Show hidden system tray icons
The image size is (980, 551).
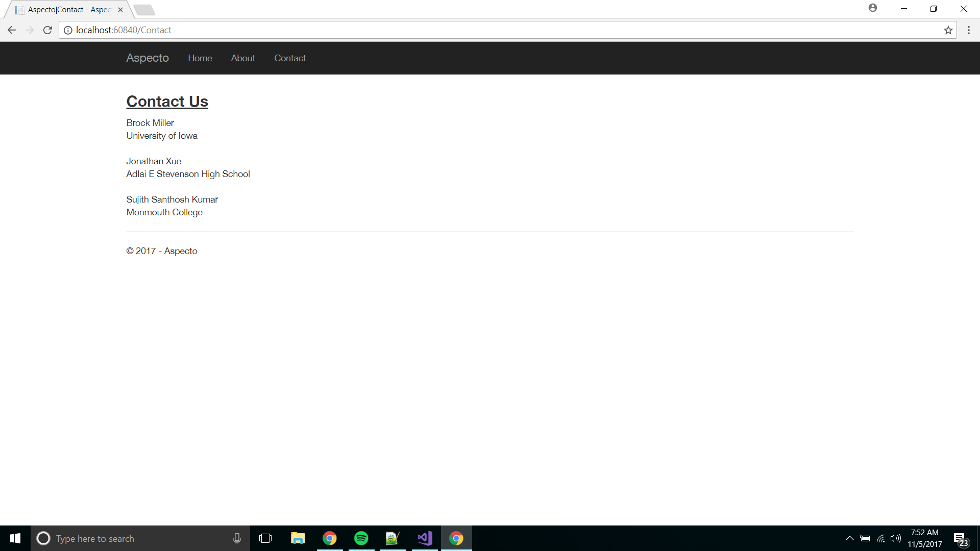tap(849, 538)
